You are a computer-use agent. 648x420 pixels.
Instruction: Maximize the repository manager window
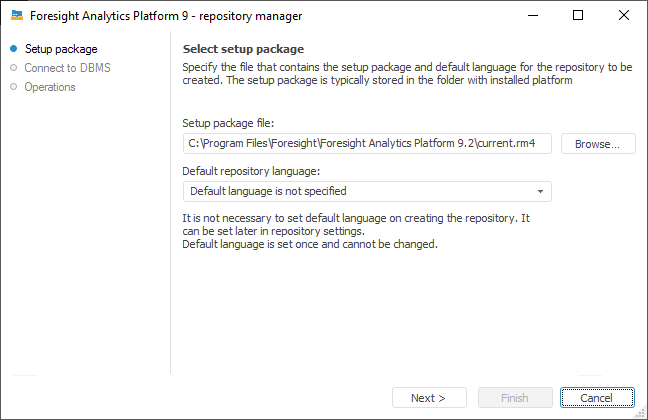578,16
